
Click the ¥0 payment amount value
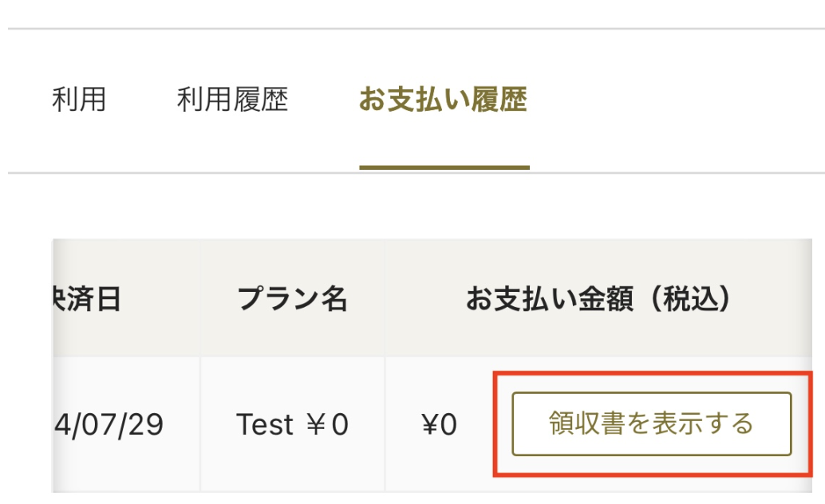coord(439,424)
